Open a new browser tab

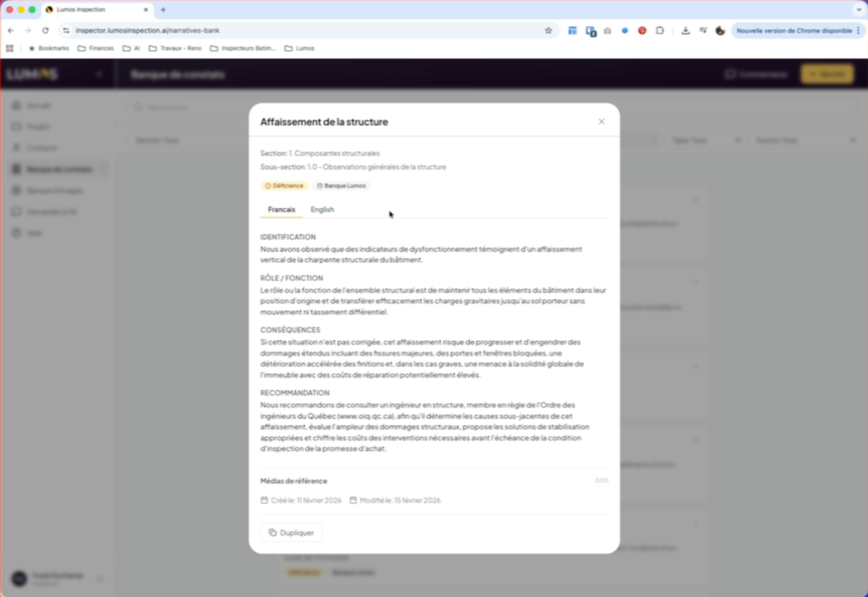(x=163, y=9)
